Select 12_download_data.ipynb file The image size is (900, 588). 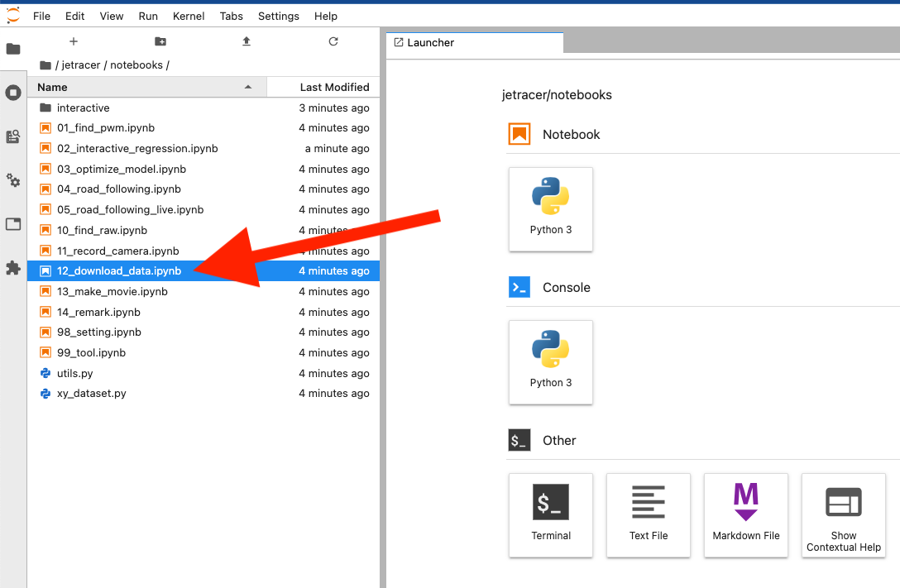pyautogui.click(x=203, y=270)
